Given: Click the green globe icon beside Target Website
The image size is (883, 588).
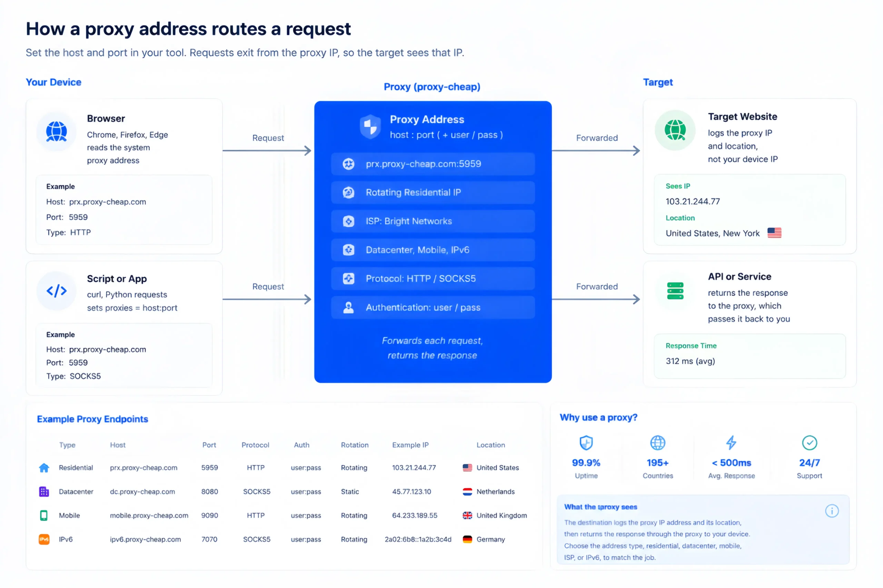Looking at the screenshot, I should 675,130.
